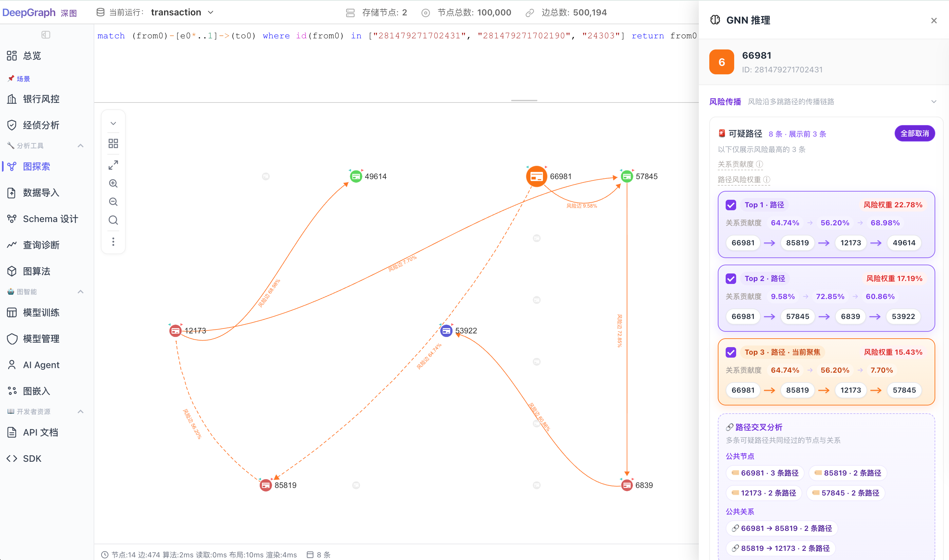Close the GNN 推理 panel

point(934,20)
